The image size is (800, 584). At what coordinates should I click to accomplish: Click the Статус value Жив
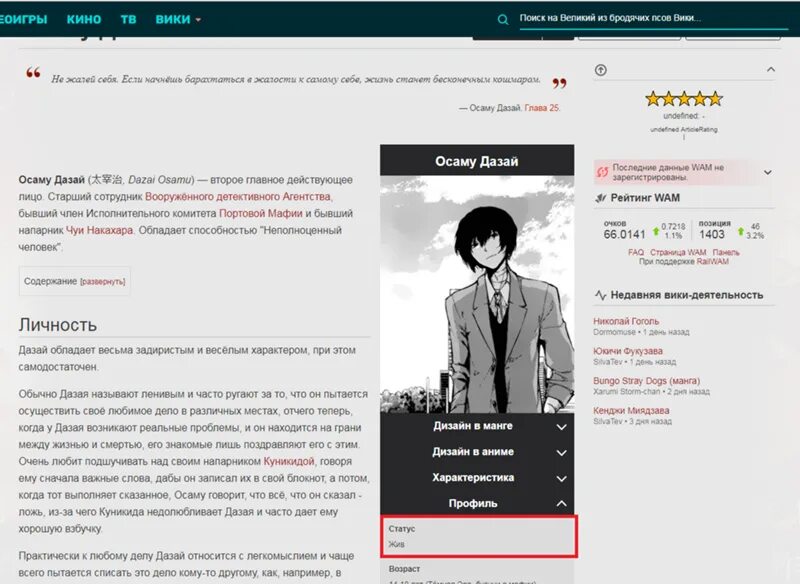396,544
